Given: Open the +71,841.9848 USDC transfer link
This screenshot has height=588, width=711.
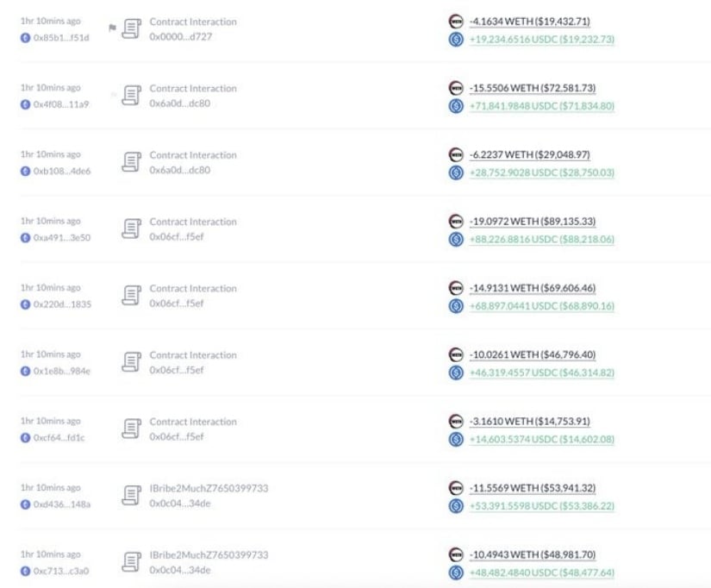Looking at the screenshot, I should point(542,106).
